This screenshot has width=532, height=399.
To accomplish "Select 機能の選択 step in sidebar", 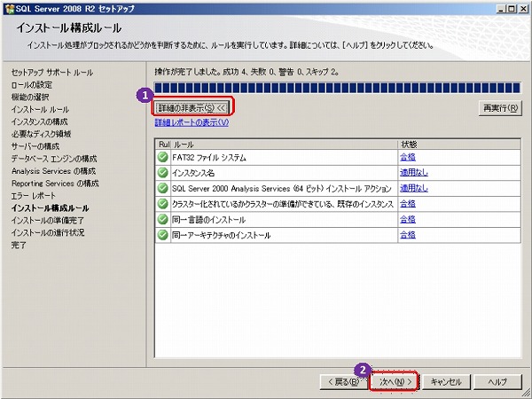I will click(30, 97).
